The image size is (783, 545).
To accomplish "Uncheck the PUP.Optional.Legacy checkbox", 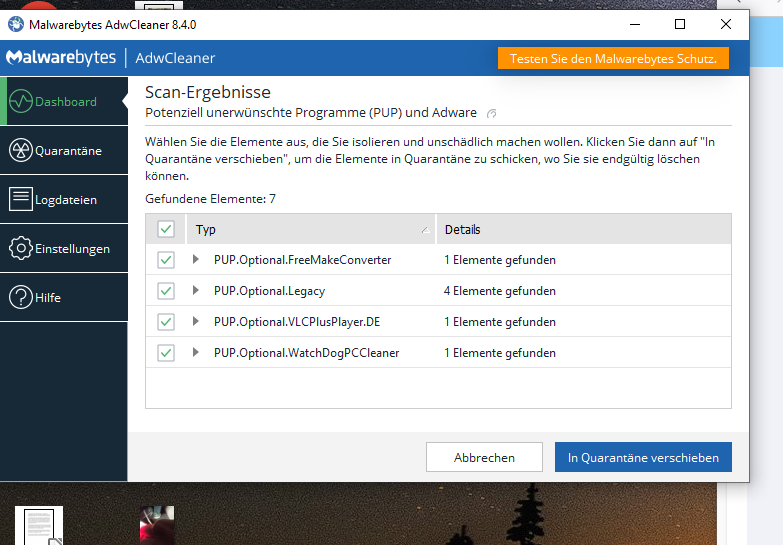I will coord(166,291).
